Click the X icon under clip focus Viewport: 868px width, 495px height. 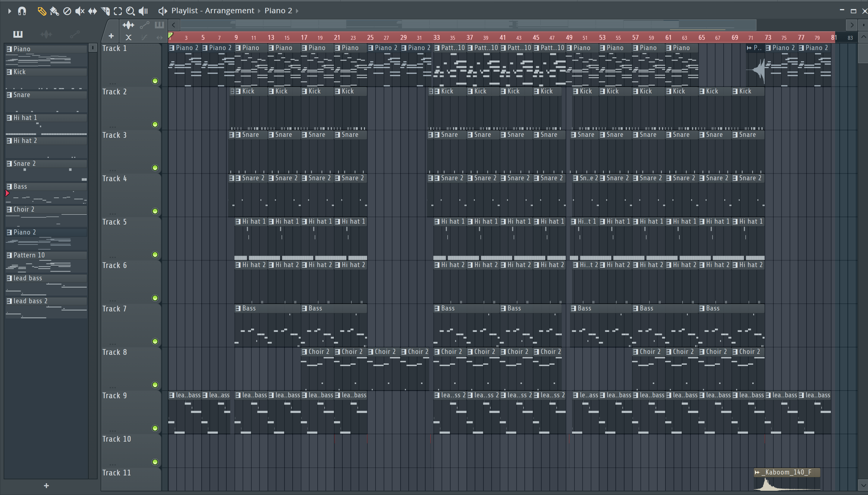(128, 37)
